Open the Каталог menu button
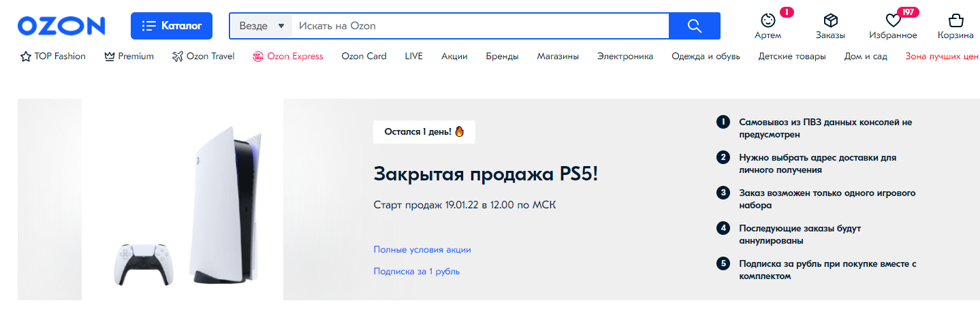980x322 pixels. pos(172,26)
